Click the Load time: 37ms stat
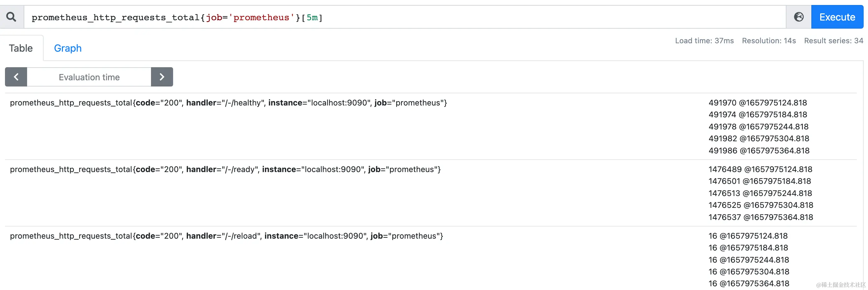Viewport: 868px width, 290px height. [704, 41]
